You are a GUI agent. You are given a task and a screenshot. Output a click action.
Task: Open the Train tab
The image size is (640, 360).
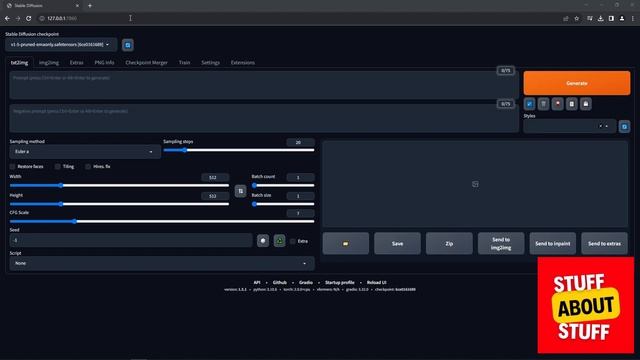pos(184,63)
